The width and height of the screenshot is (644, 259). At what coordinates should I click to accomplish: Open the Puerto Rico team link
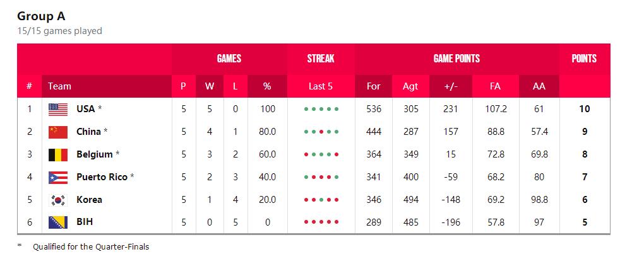click(102, 177)
